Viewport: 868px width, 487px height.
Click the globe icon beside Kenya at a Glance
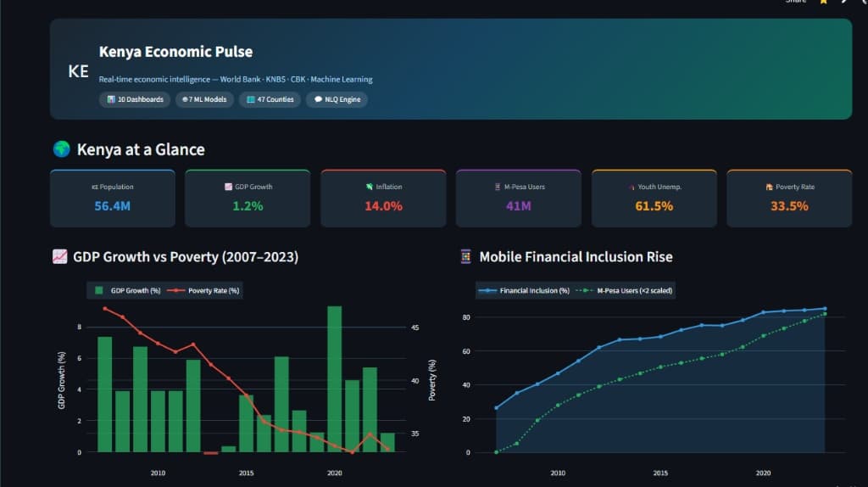[61, 149]
